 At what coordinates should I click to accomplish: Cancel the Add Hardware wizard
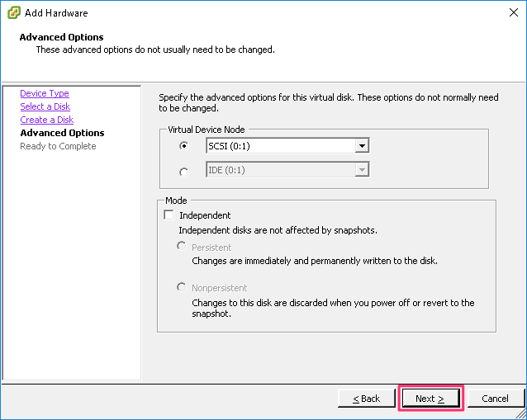point(496,399)
